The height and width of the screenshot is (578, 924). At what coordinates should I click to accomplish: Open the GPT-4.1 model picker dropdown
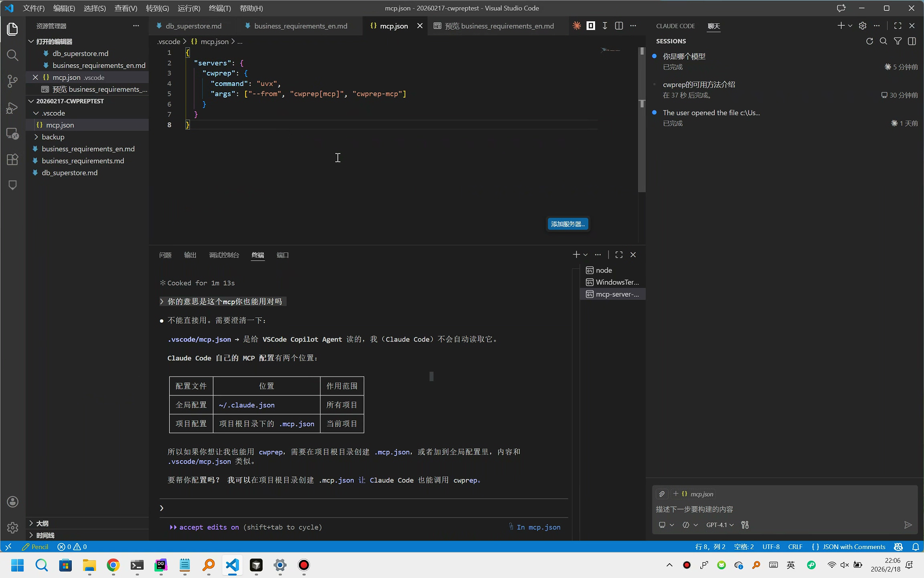point(720,525)
